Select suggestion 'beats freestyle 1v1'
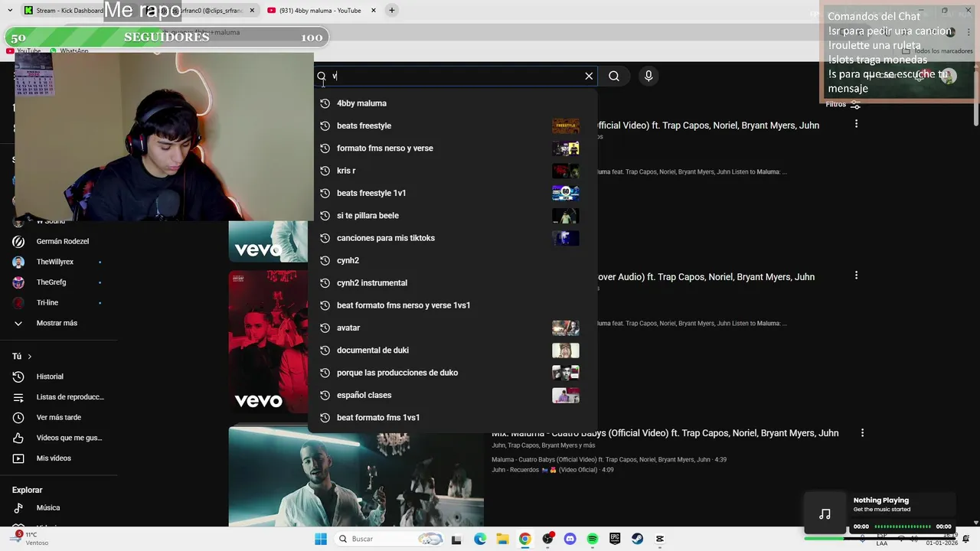This screenshot has width=980, height=551. (x=453, y=193)
